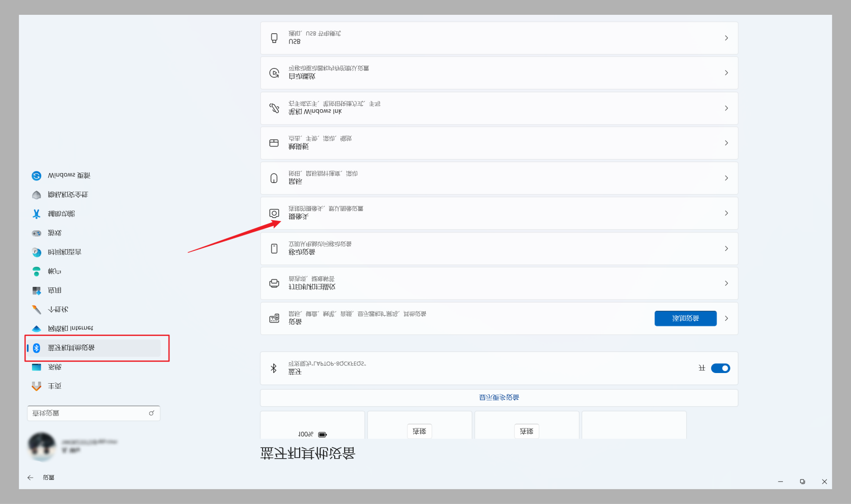The height and width of the screenshot is (504, 851).
Task: Open the chevron next to the Add device button
Action: [726, 318]
